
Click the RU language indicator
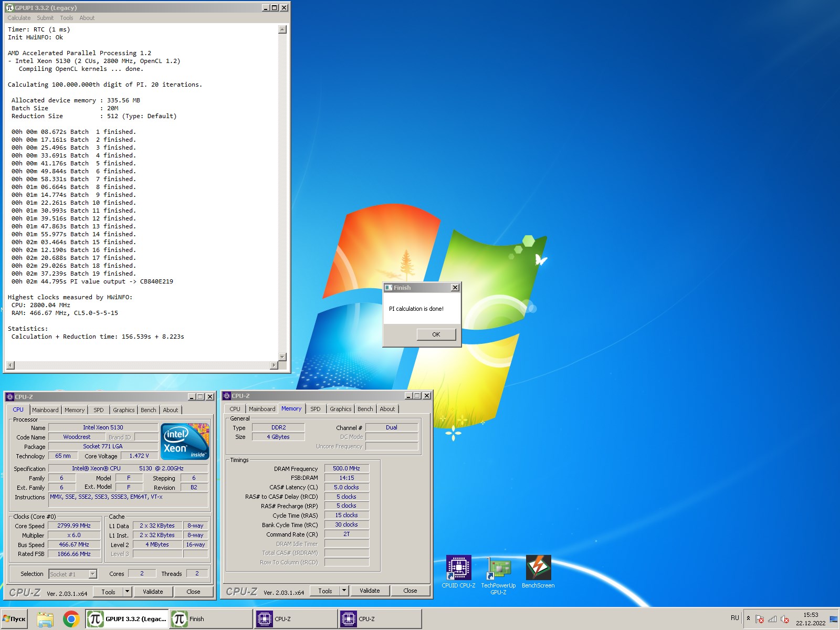pyautogui.click(x=734, y=618)
